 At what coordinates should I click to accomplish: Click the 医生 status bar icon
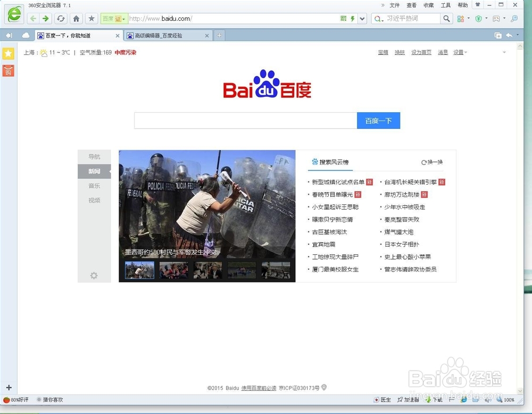coord(383,400)
